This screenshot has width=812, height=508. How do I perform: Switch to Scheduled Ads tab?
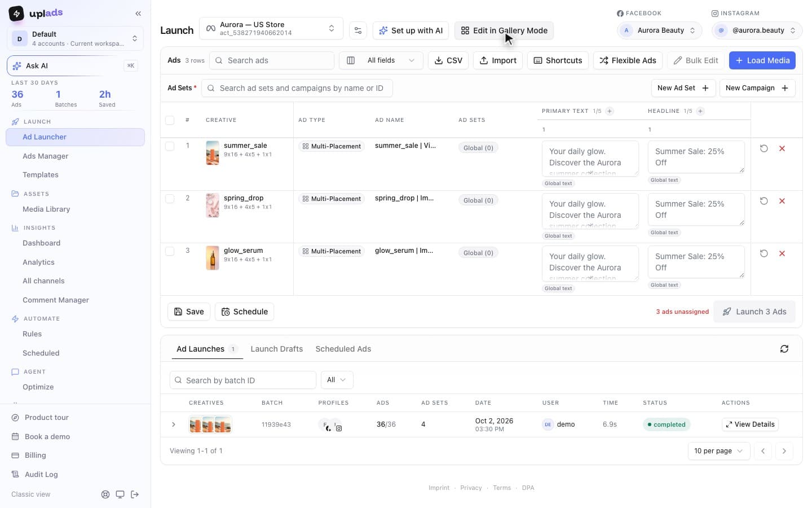coord(343,349)
